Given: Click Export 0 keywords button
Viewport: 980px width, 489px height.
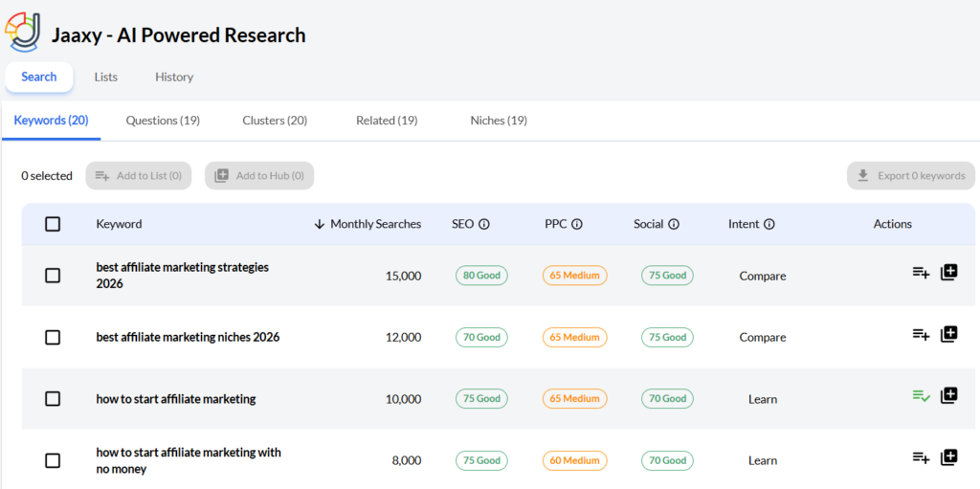Looking at the screenshot, I should 911,176.
